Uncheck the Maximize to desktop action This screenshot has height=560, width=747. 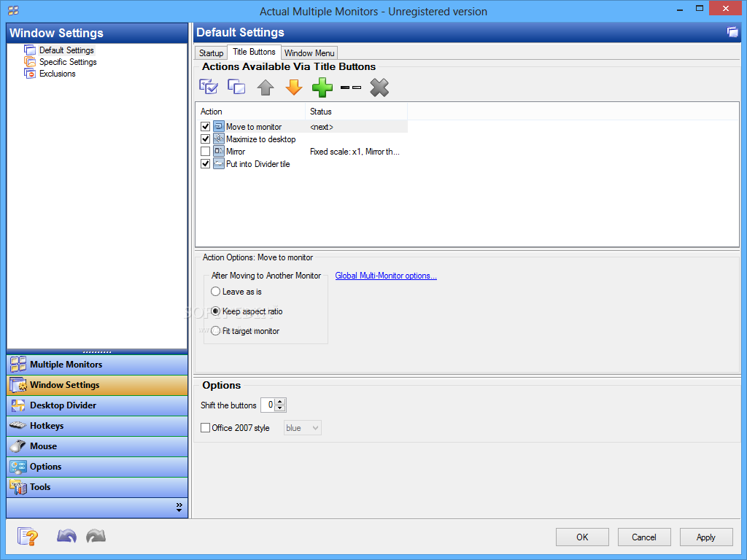(x=205, y=139)
